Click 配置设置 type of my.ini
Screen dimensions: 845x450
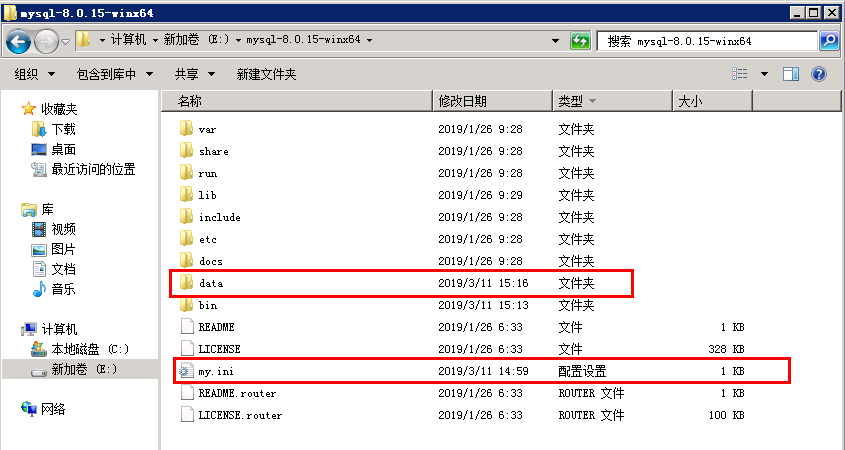tap(583, 371)
